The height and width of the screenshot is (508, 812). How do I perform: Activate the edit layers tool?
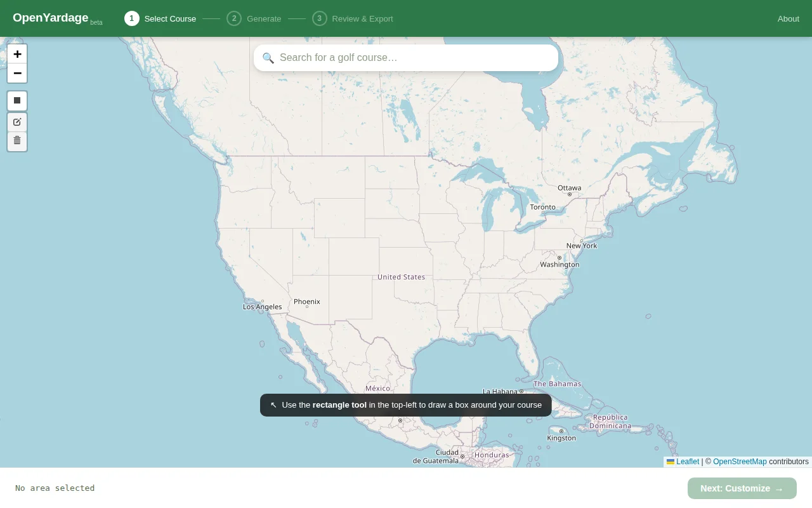(x=17, y=122)
